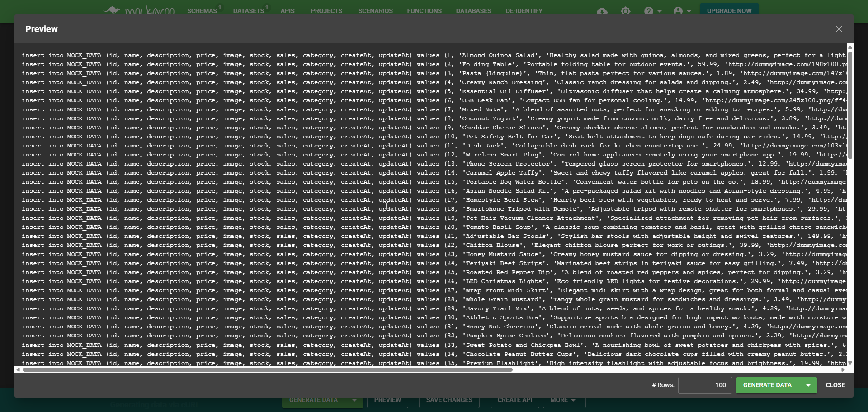This screenshot has height=412, width=868.
Task: Click the cloud download icon in the header
Action: pos(602,11)
